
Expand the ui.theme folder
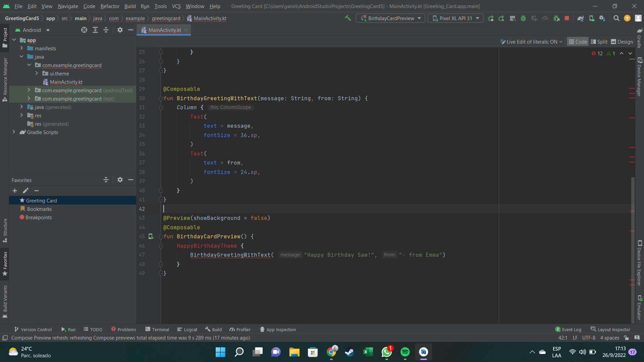tap(37, 73)
